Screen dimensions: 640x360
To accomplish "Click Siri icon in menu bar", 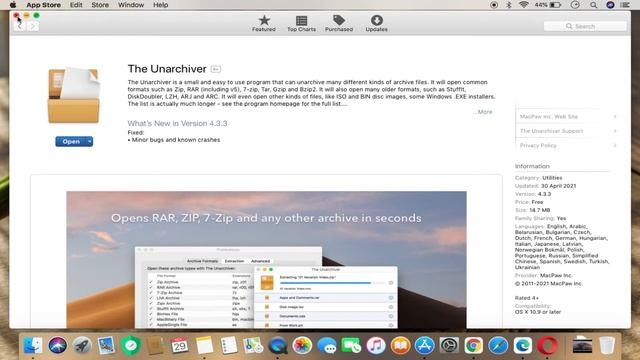I will click(x=610, y=5).
